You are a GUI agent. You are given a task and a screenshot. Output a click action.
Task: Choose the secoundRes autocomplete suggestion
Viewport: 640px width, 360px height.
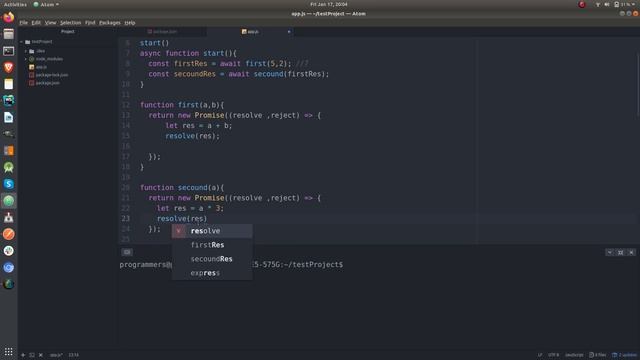[x=212, y=259]
